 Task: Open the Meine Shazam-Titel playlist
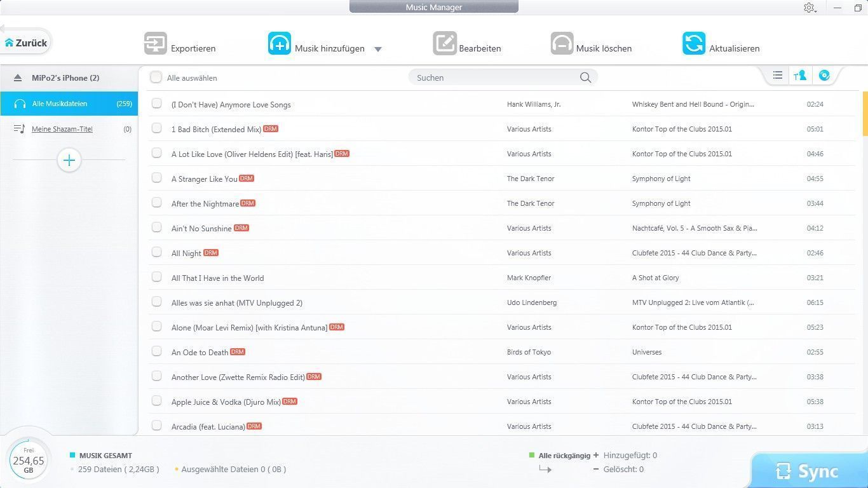point(62,129)
